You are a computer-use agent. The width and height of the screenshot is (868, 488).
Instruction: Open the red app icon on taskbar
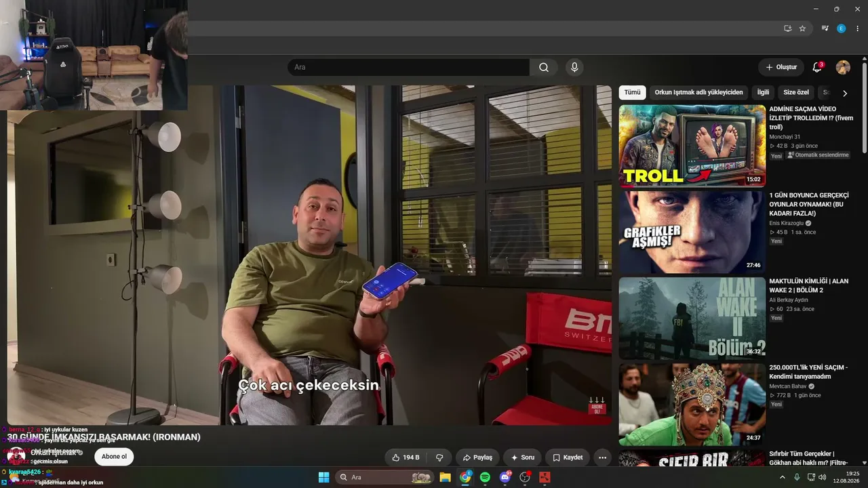[545, 477]
